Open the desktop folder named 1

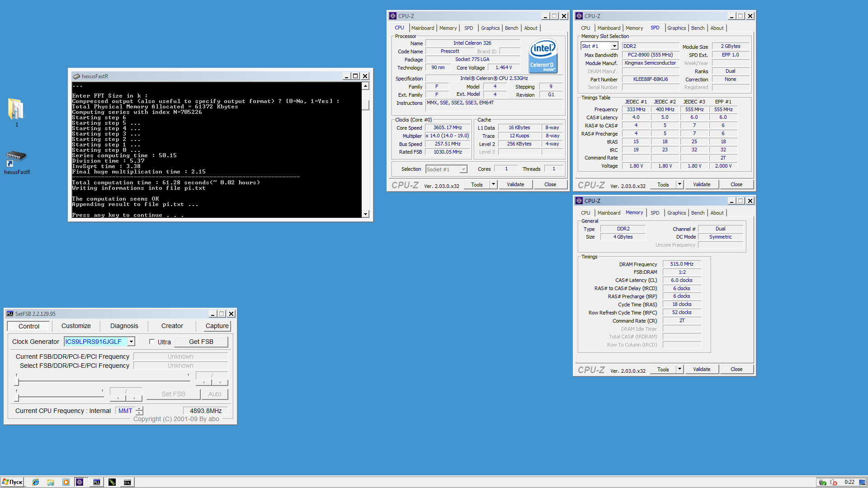click(16, 110)
